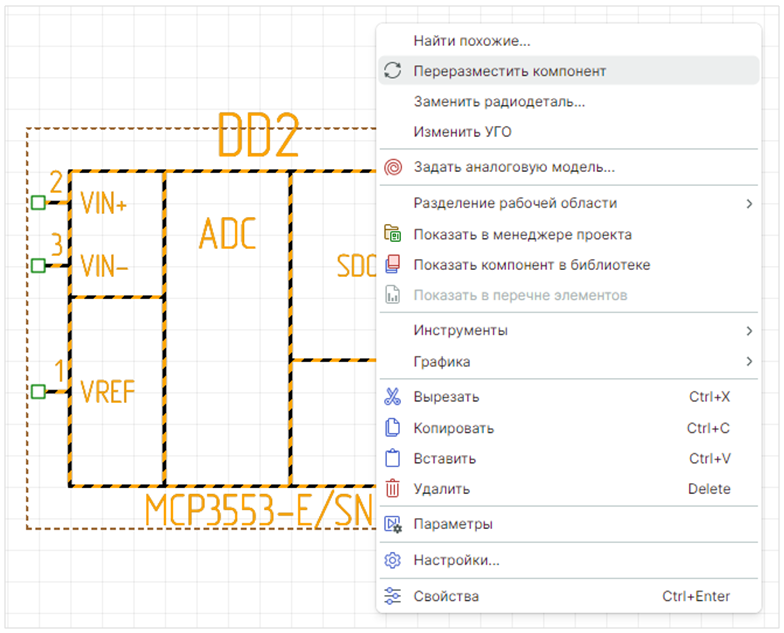Click the green square of pin 2 VIN+
784x633 pixels.
(38, 203)
